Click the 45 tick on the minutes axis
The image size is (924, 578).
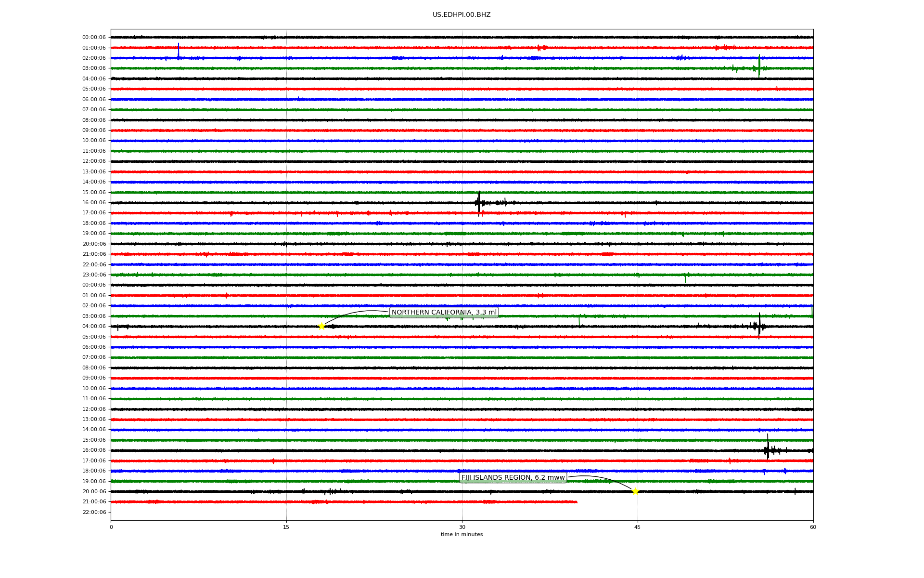[638, 527]
